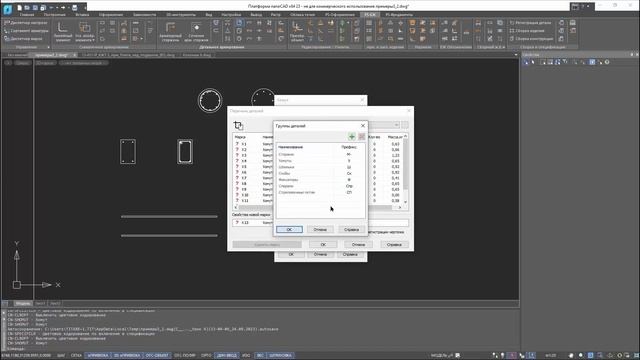Viewport: 640px width, 360px height.
Task: Open the redo history dropdown arrow
Action: (x=68, y=7)
